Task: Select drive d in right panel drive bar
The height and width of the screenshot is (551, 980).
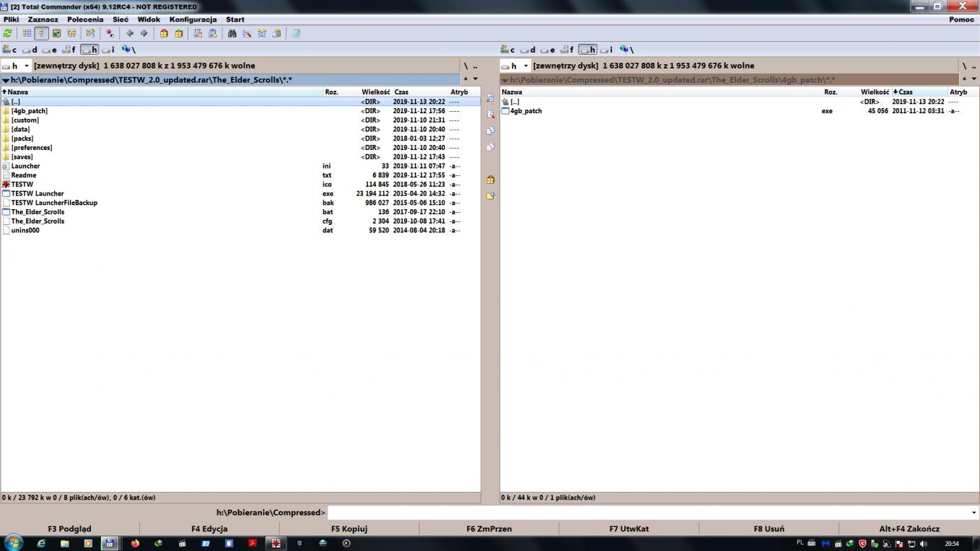Action: 529,50
